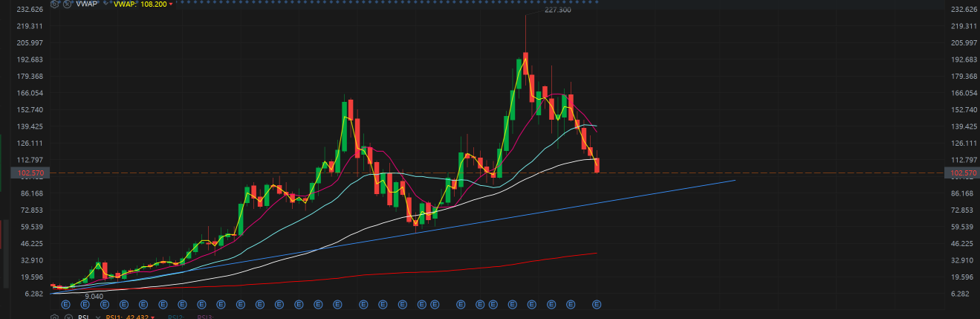
Task: Select the RSI indicator name label
Action: pos(83,317)
